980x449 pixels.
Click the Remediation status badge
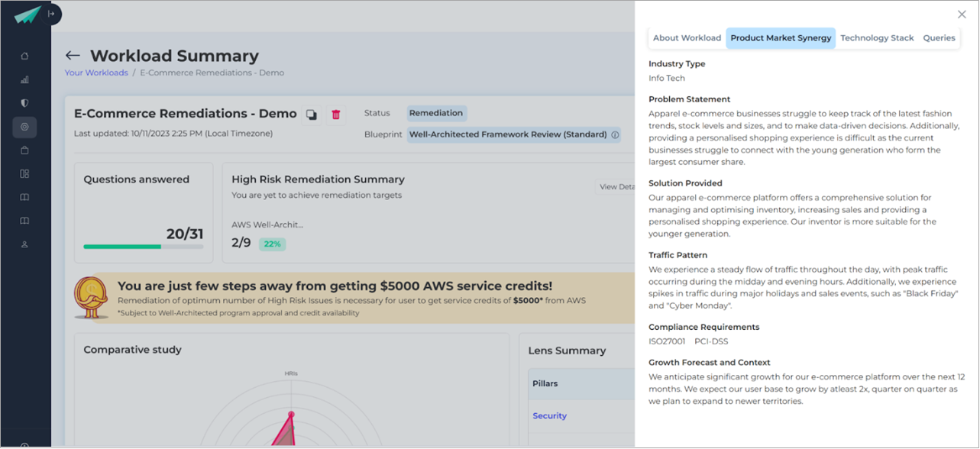436,113
